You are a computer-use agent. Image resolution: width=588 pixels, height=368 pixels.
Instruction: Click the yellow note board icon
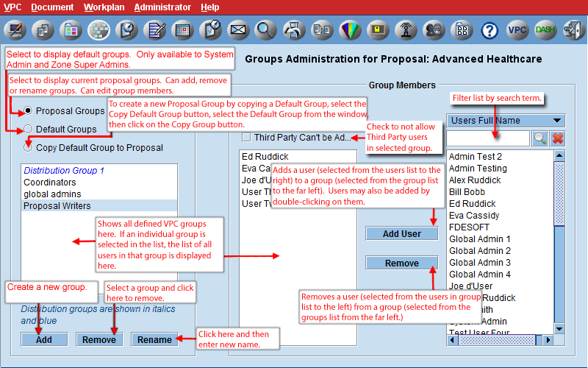pyautogui.click(x=378, y=30)
